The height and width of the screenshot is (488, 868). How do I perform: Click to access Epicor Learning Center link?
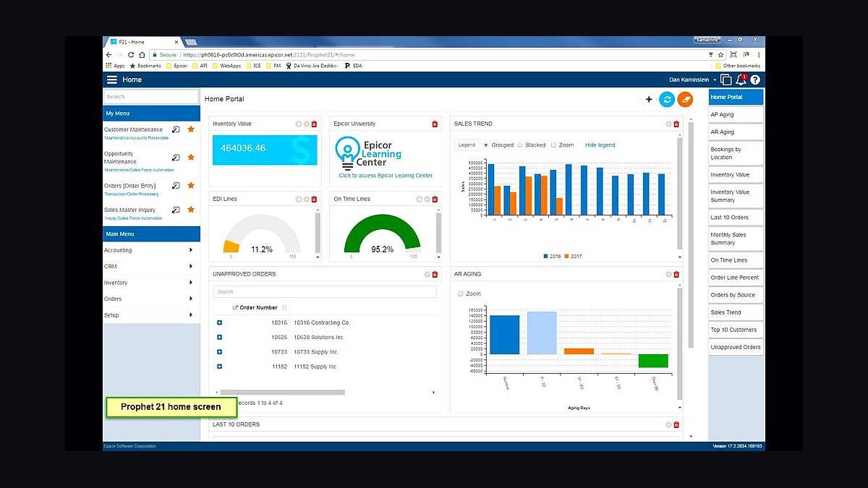tap(386, 176)
